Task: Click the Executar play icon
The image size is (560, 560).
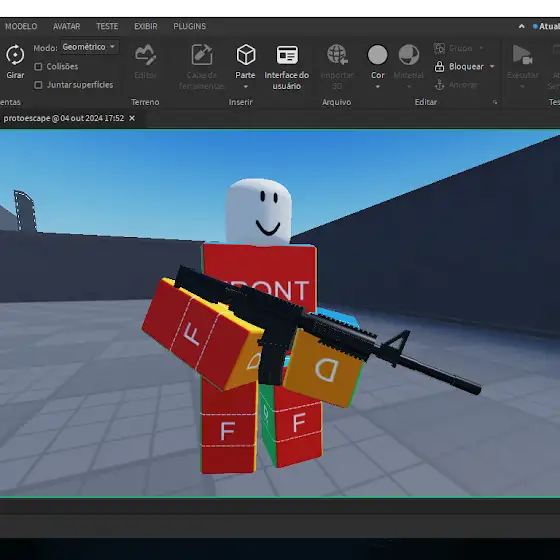Action: click(x=522, y=54)
